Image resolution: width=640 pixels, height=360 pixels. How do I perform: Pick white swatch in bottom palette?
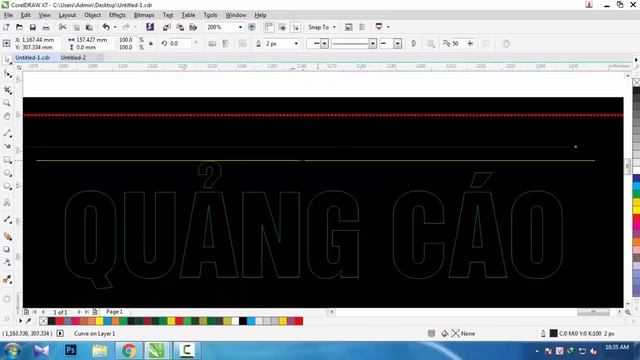(x=235, y=321)
